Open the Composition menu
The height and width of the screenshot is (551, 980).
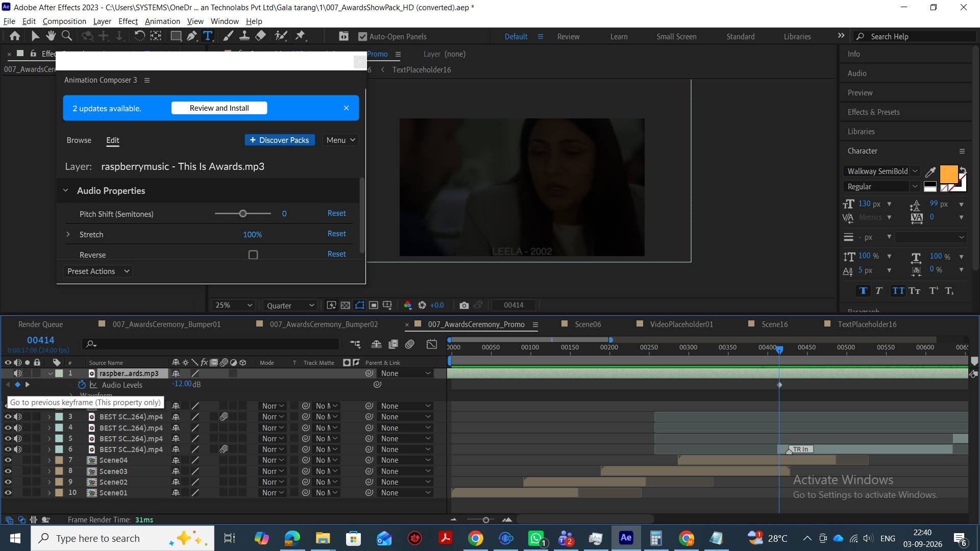(x=64, y=21)
